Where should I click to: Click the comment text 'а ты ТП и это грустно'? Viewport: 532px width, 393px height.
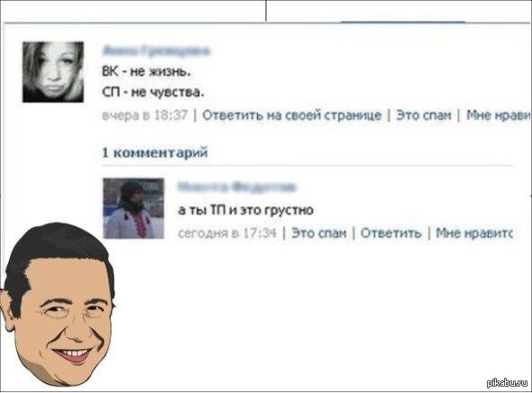(x=245, y=210)
